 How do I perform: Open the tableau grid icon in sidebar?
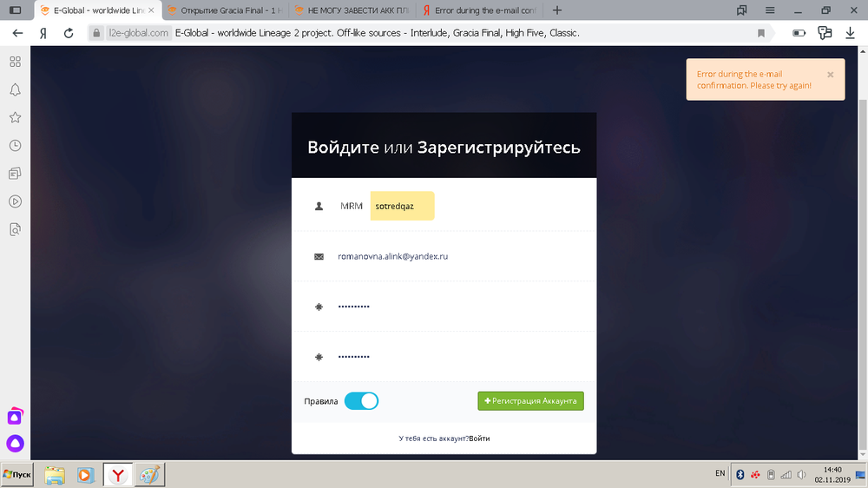pyautogui.click(x=16, y=62)
